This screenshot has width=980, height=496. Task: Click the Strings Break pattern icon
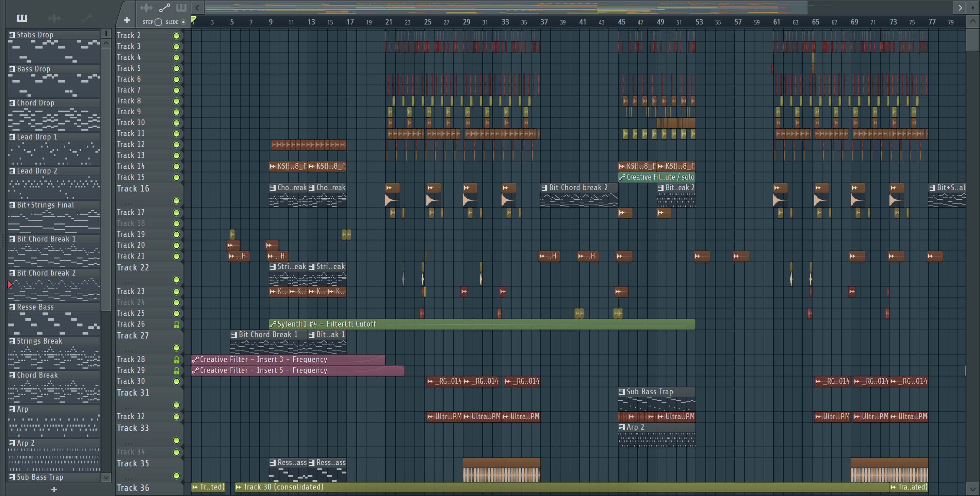(12, 341)
